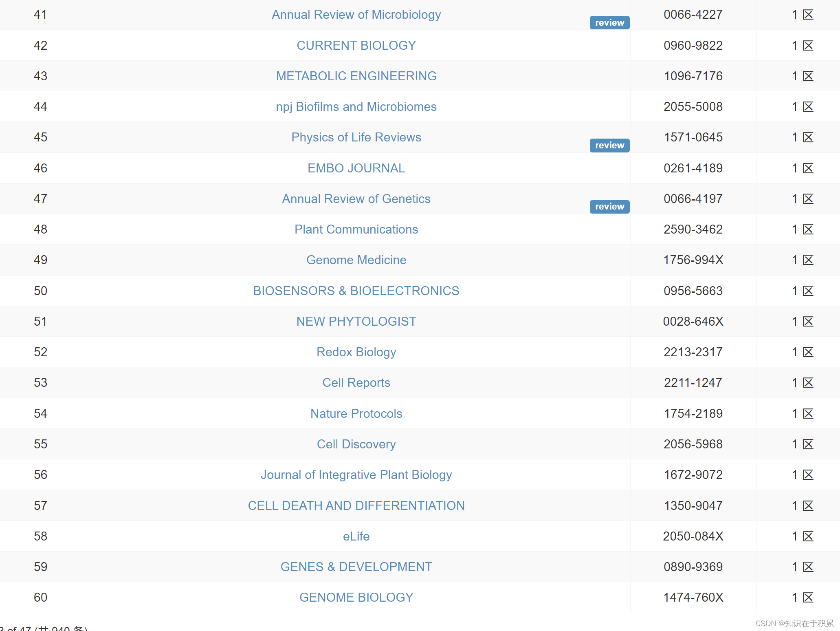Open the Plant Communications journal link
The width and height of the screenshot is (840, 631).
[x=356, y=229]
